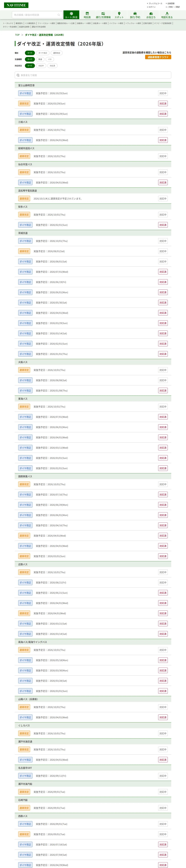Open the ダイヤ改正 entry dated 2026/08/08(Sat)

[x=93, y=380]
